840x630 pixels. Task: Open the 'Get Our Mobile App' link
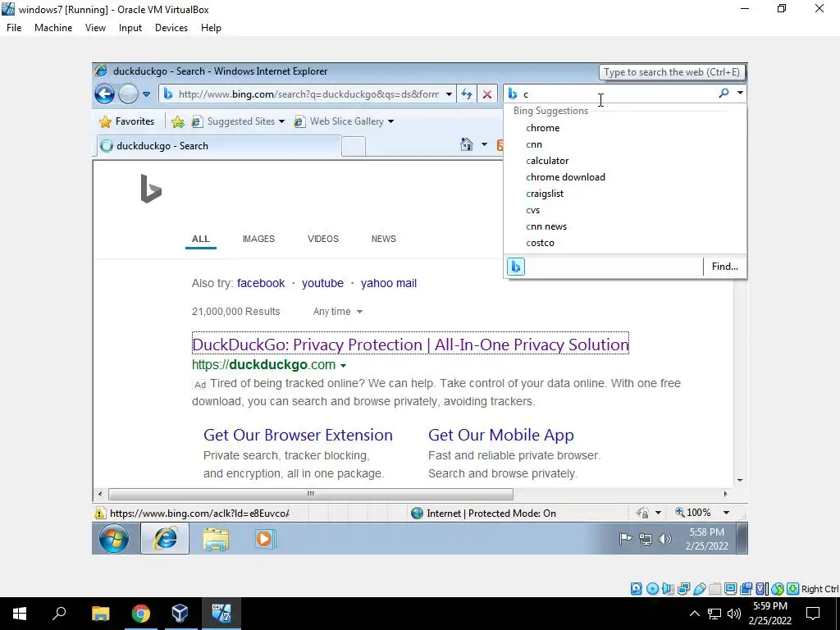tap(501, 435)
